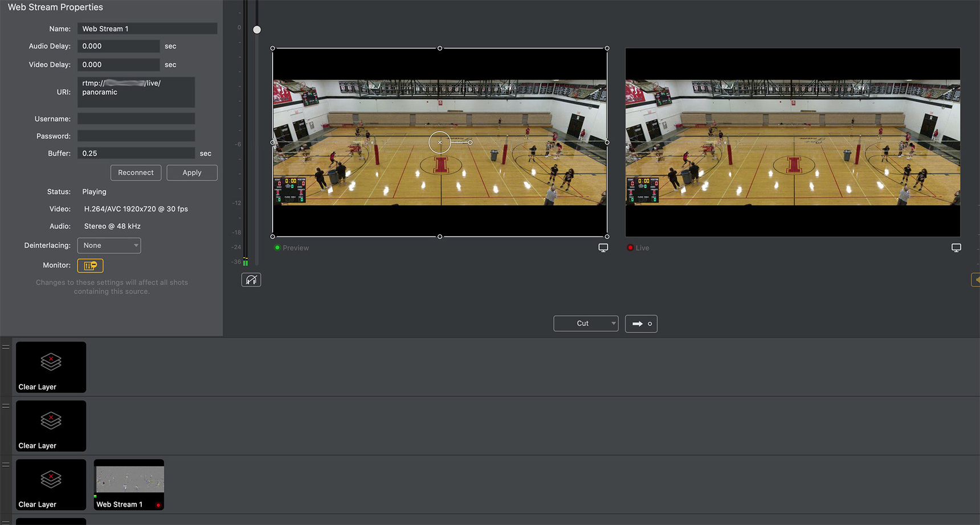Viewport: 980px width, 525px height.
Task: Click the Preview rotation handle
Action: click(x=470, y=143)
